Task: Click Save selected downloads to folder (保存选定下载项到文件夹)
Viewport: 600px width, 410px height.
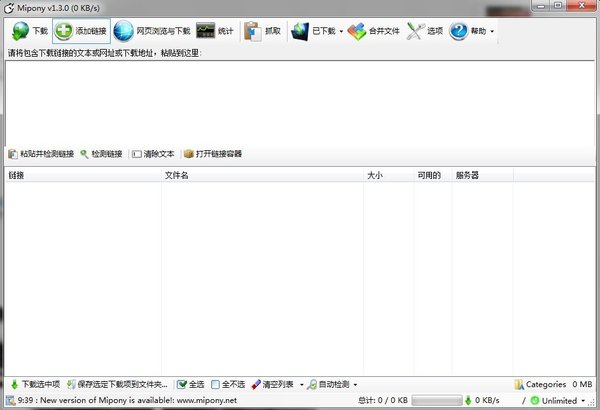Action: 117,384
